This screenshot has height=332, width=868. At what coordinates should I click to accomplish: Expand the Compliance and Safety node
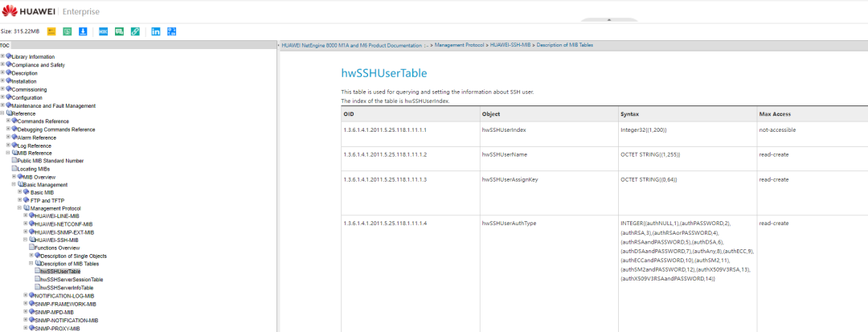(2, 65)
